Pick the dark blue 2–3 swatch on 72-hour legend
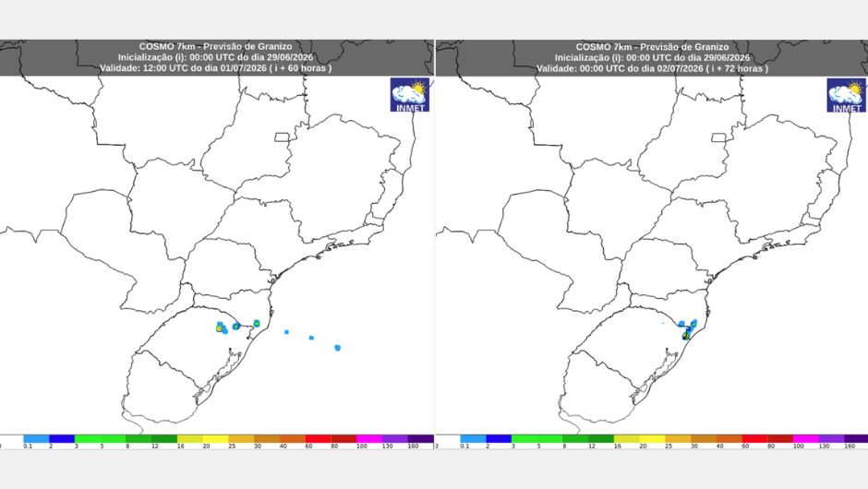Screen dimensions: 868x489 point(499,438)
